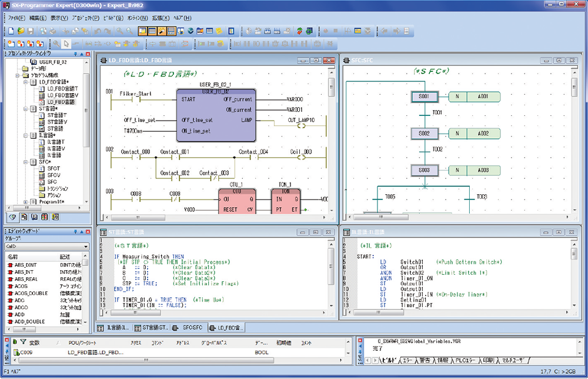The image size is (588, 379).
Task: Toggle the cross-reference window toolbar button
Action: pyautogui.click(x=171, y=31)
